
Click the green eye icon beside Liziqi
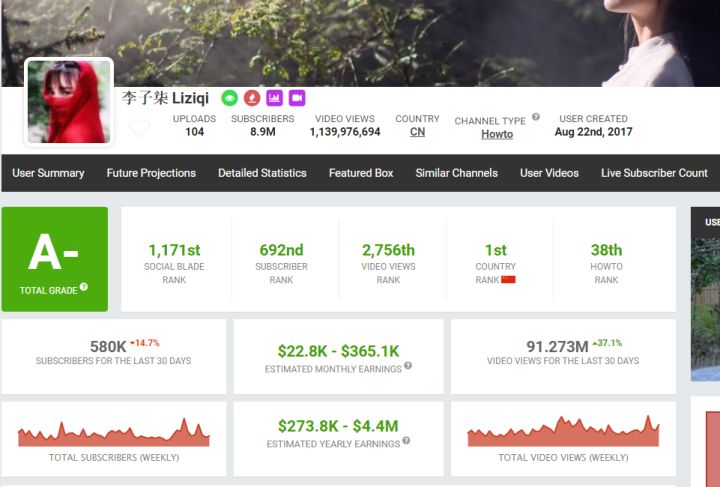pyautogui.click(x=229, y=98)
